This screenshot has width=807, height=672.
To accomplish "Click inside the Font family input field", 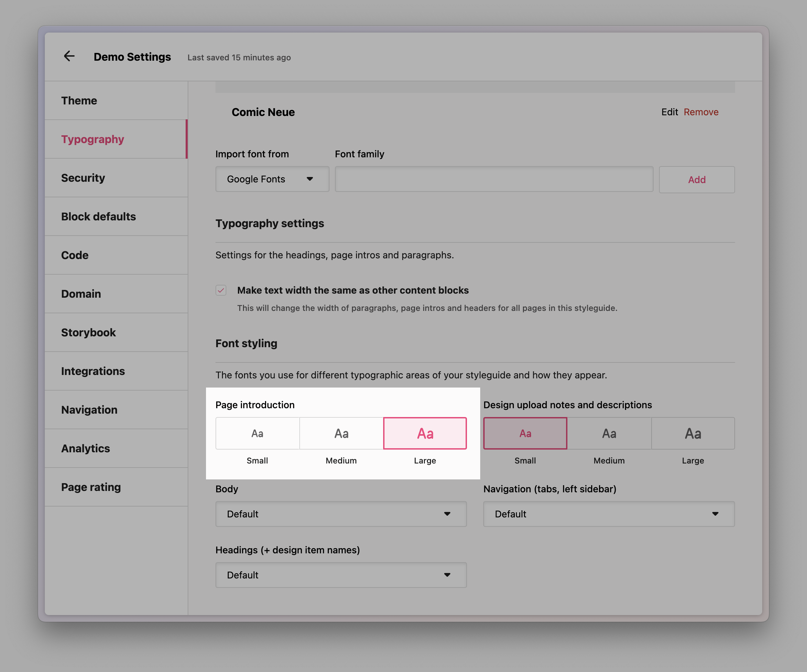I will (494, 179).
